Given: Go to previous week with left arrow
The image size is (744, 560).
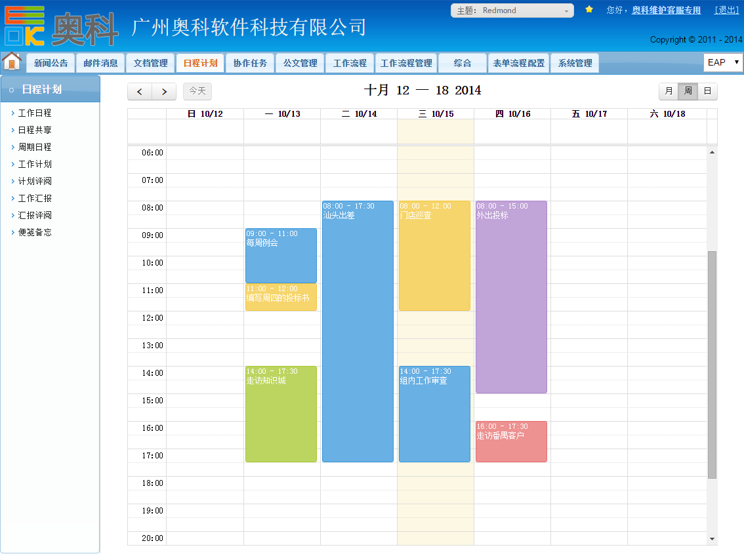Looking at the screenshot, I should 140,91.
